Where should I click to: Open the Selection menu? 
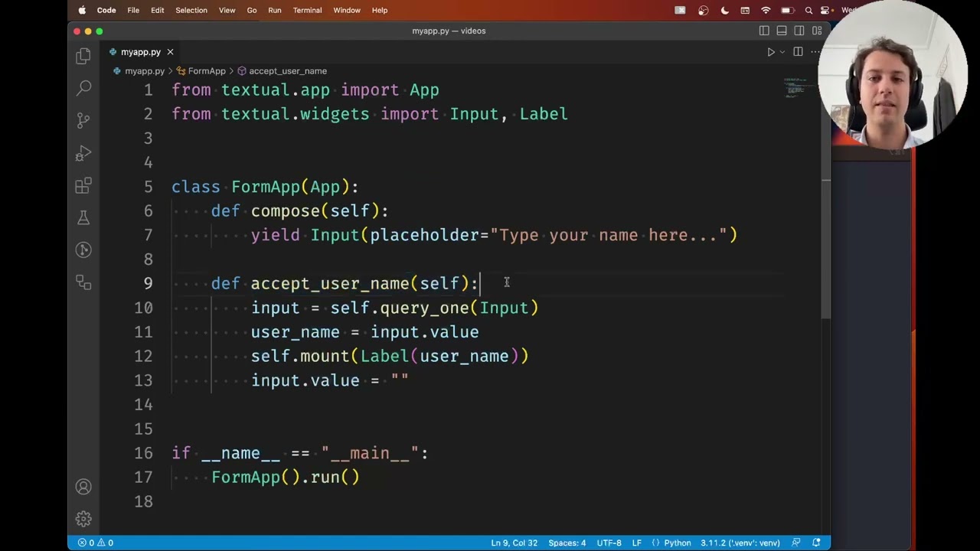[191, 10]
